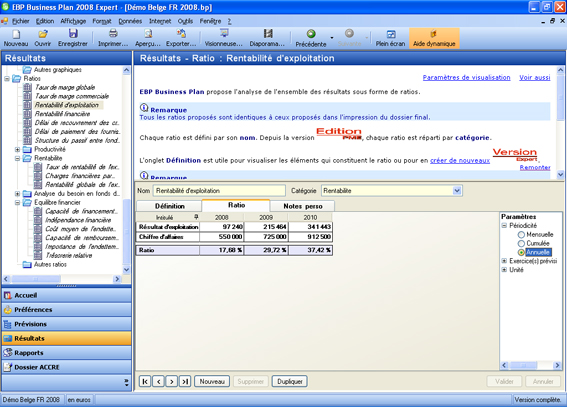Open Préférences sidebar section
The width and height of the screenshot is (567, 407).
(x=67, y=310)
